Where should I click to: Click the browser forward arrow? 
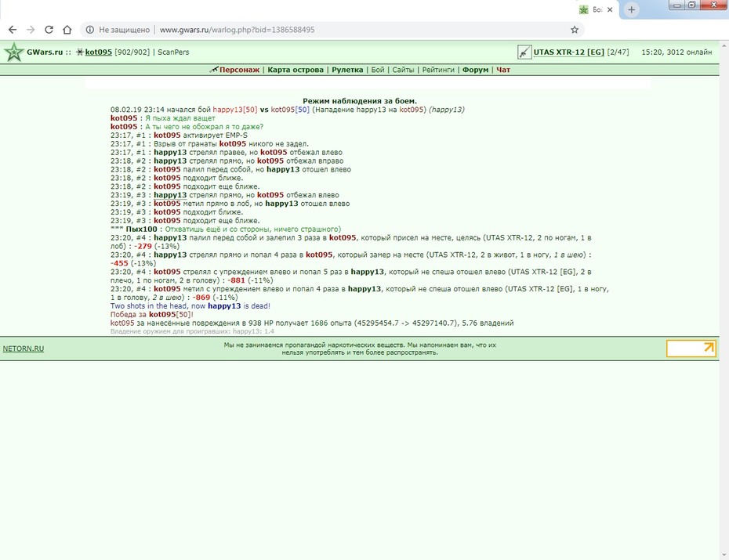[31, 30]
